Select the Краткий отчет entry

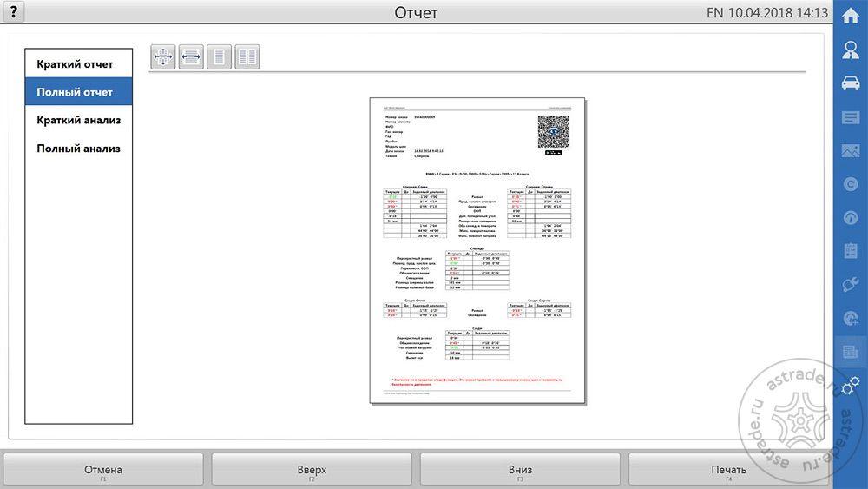pos(79,63)
